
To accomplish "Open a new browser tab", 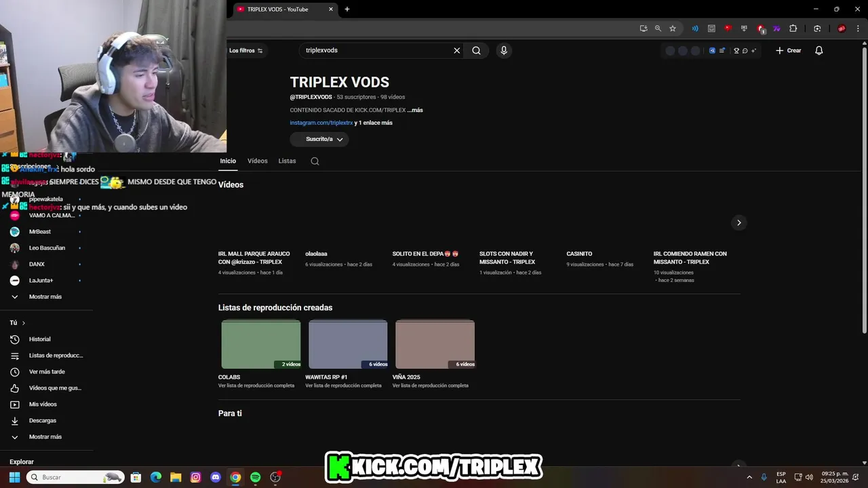I will pyautogui.click(x=347, y=9).
